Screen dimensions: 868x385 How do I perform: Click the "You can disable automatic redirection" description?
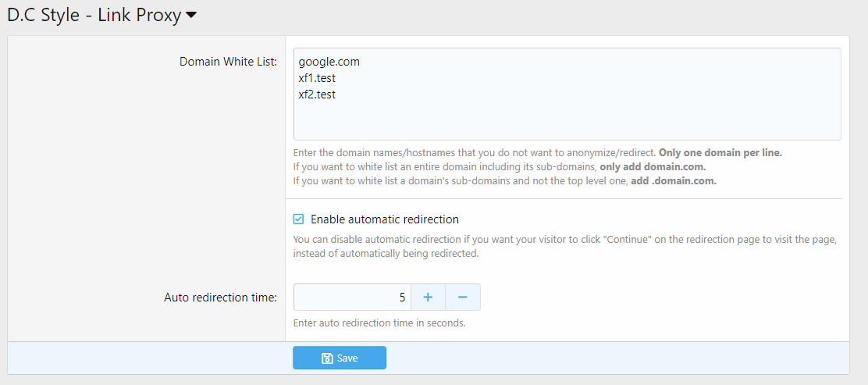(564, 241)
